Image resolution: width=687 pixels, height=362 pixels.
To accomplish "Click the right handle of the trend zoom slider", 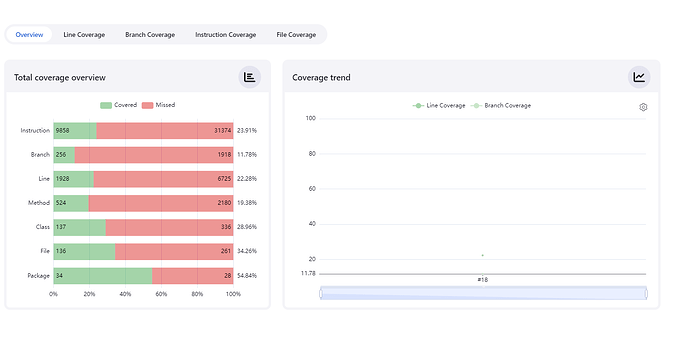I will tap(646, 293).
